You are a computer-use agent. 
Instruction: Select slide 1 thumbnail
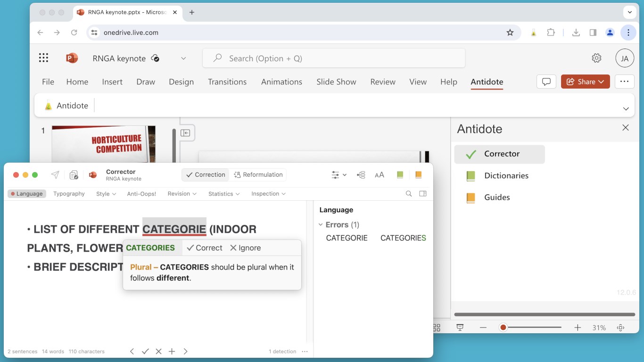tap(103, 144)
